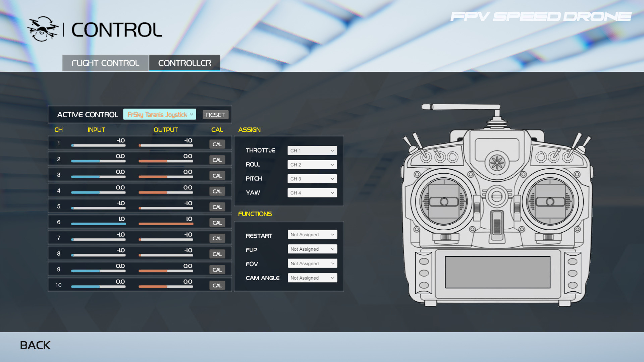644x362 pixels.
Task: Select the Controller tab
Action: [x=184, y=63]
